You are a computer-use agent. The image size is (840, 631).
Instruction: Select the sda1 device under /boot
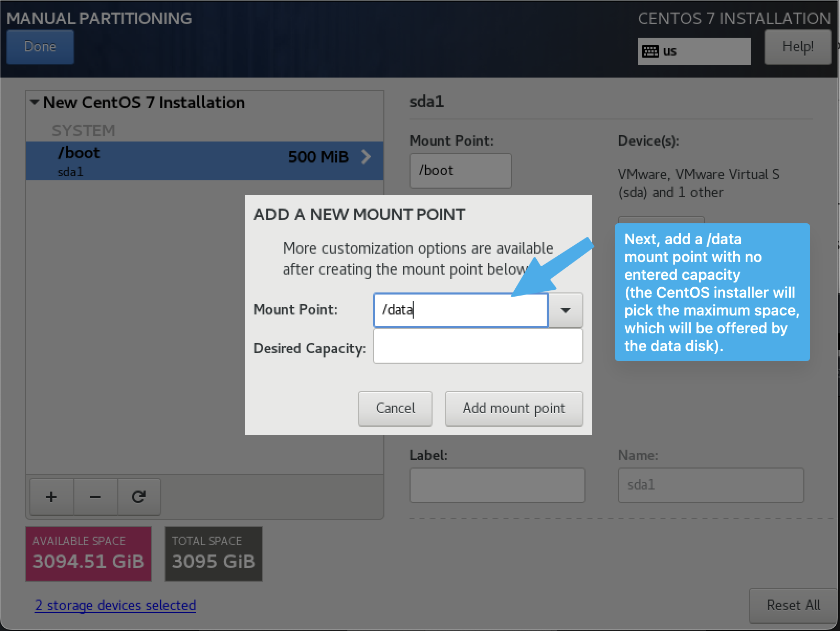coord(70,171)
